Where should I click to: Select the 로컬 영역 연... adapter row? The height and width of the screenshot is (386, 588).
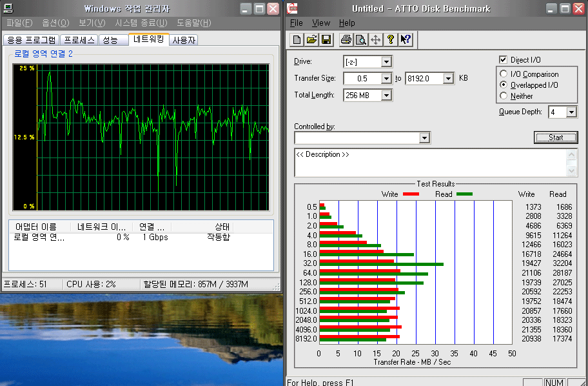[141, 238]
